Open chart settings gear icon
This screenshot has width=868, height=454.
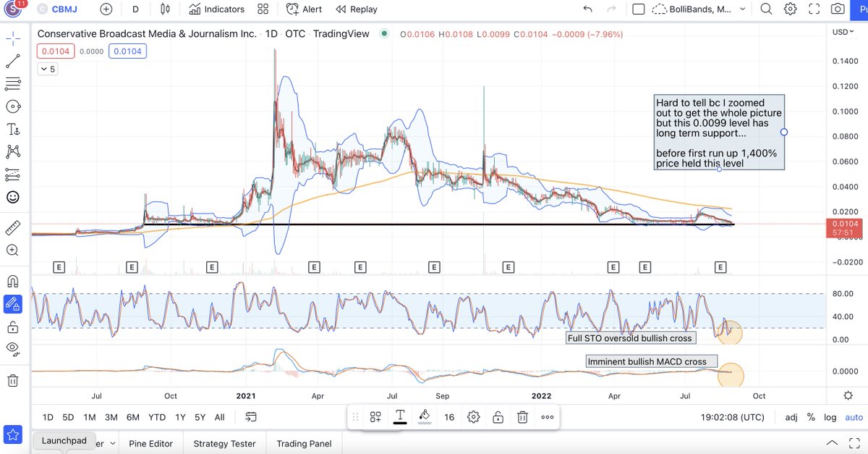pos(791,9)
